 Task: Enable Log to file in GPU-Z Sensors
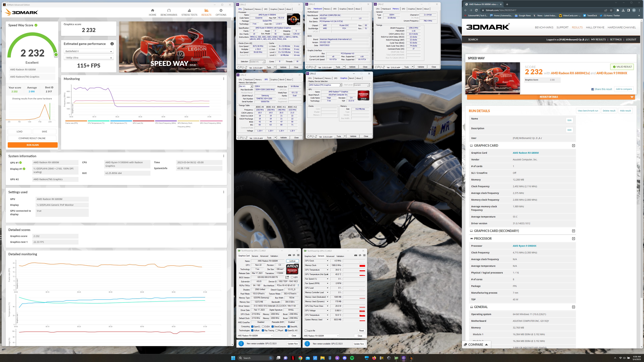coord(306,330)
